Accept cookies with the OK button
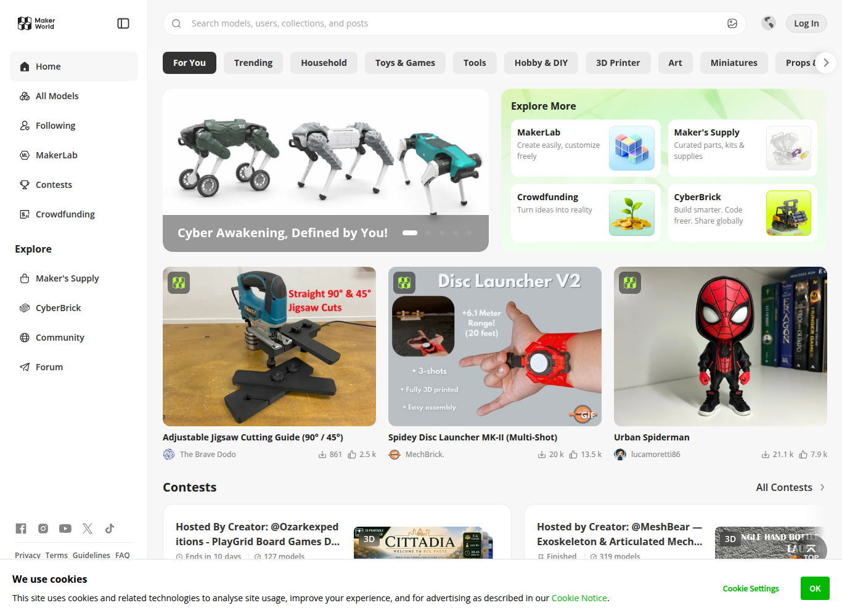This screenshot has width=842, height=616. [x=815, y=588]
